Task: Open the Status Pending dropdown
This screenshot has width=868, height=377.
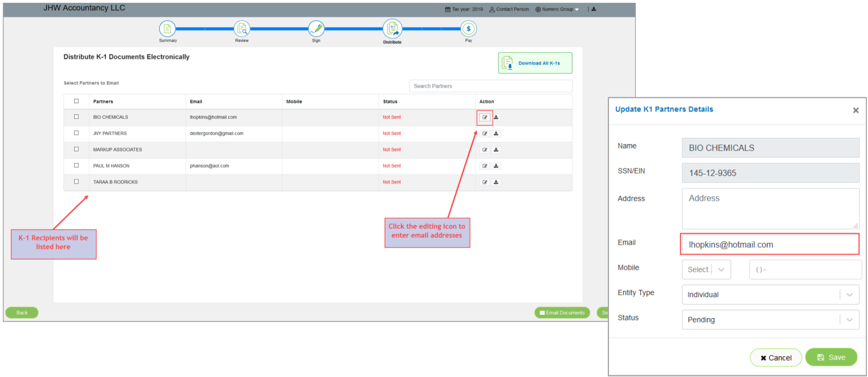Action: click(770, 320)
